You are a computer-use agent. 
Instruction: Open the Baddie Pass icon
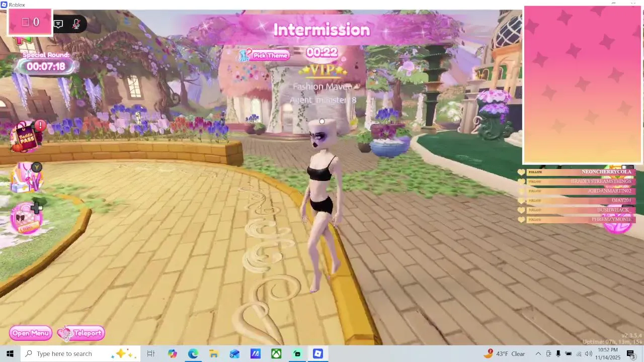pyautogui.click(x=27, y=137)
